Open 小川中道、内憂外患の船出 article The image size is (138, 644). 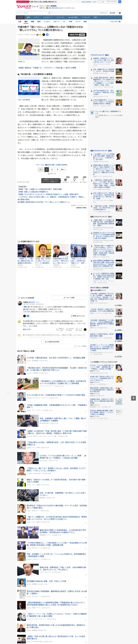click(56, 358)
